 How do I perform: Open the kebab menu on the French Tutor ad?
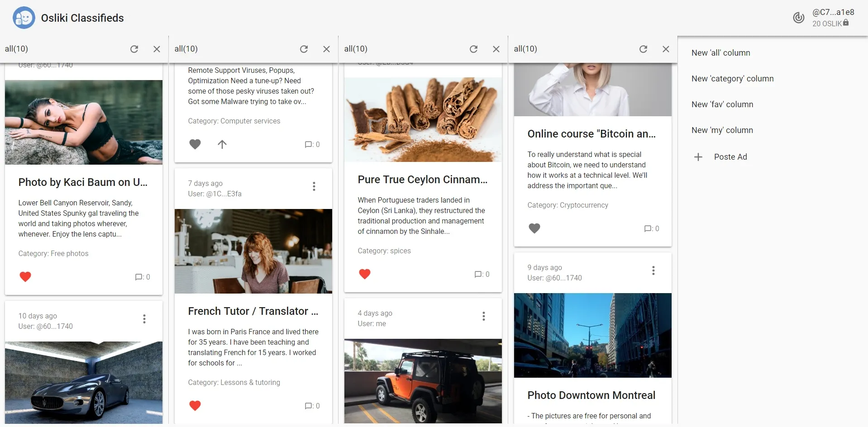(314, 186)
